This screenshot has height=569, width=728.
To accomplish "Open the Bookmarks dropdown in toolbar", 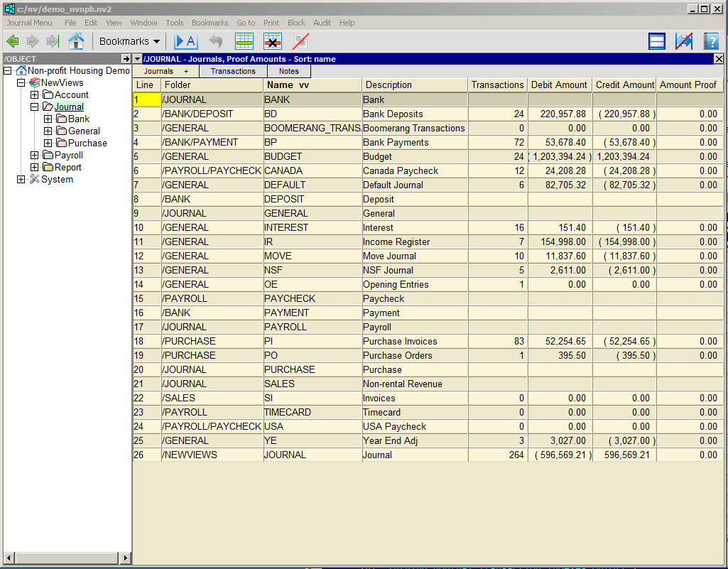I will click(129, 41).
